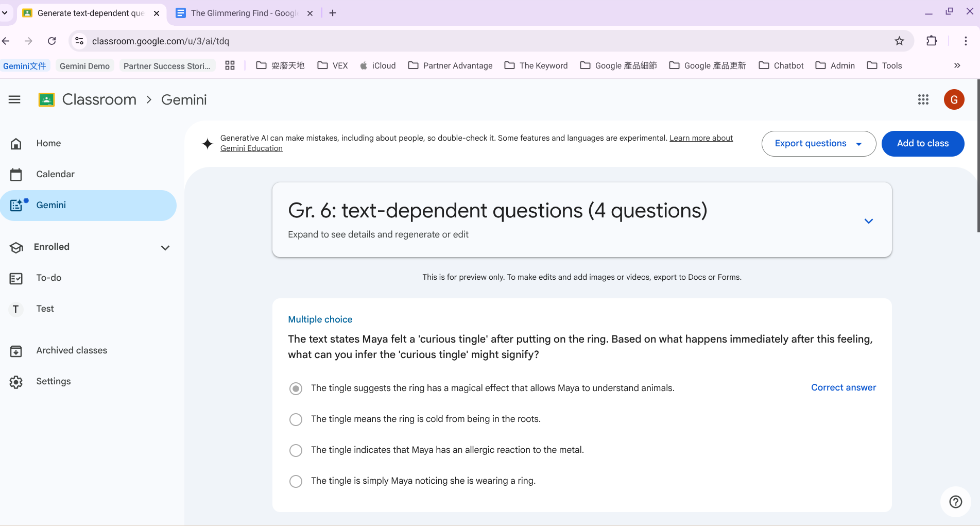
Task: Click the Classroom logo icon
Action: coord(46,99)
